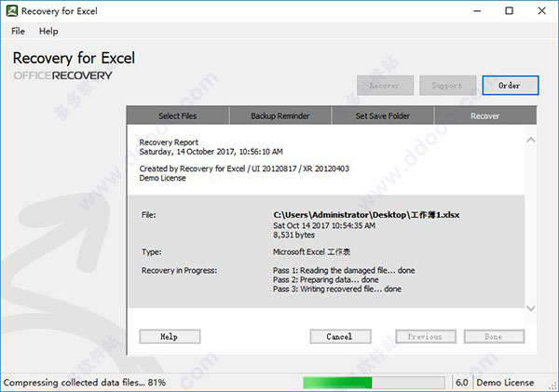Click the report scroll up arrow

(x=530, y=140)
